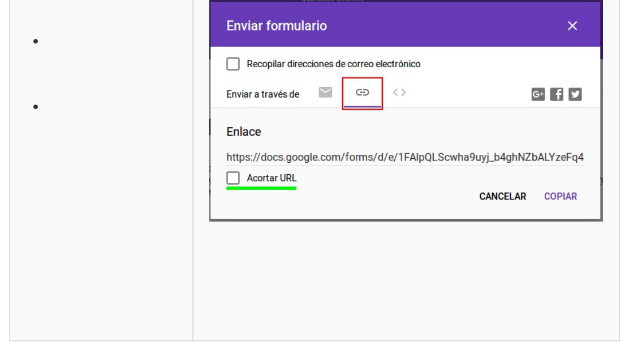Switch to the embed HTML option
Image resolution: width=629 pixels, height=364 pixels.
(x=399, y=93)
